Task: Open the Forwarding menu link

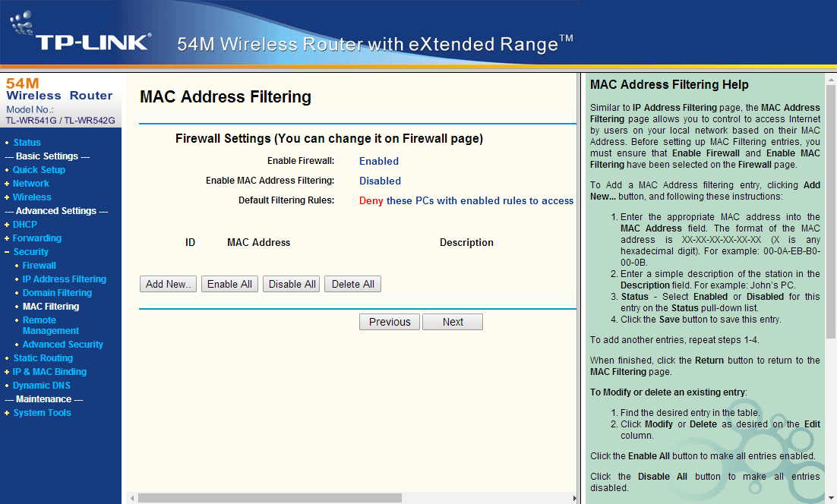Action: click(x=36, y=238)
